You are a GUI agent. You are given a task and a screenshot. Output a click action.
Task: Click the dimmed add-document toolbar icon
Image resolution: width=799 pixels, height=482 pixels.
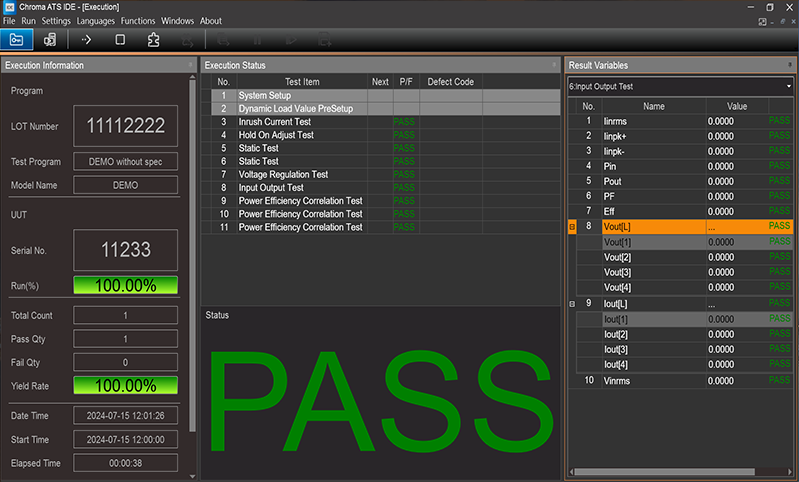click(x=325, y=40)
